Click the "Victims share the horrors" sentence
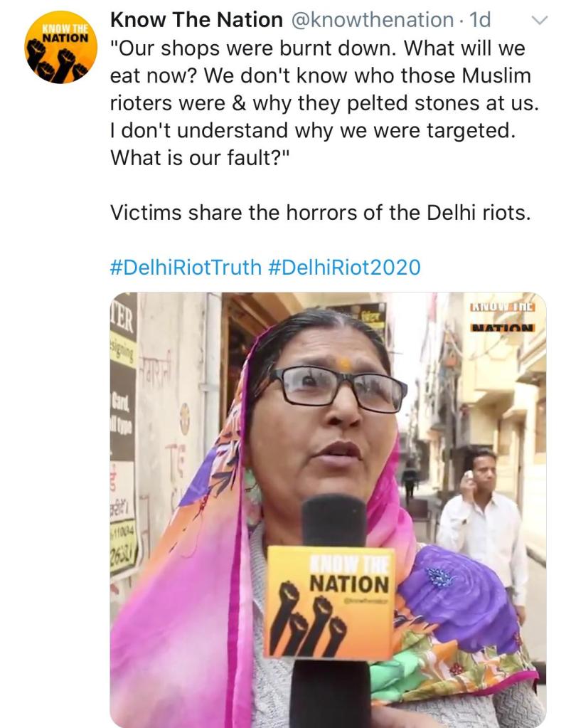Viewport: 571px width, 728px height. pyautogui.click(x=320, y=212)
